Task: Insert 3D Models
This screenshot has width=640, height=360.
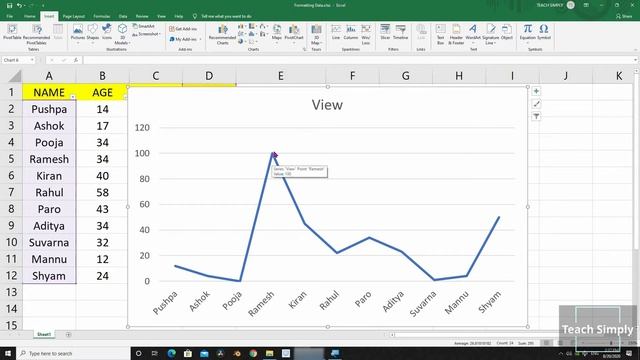Action: click(x=122, y=34)
